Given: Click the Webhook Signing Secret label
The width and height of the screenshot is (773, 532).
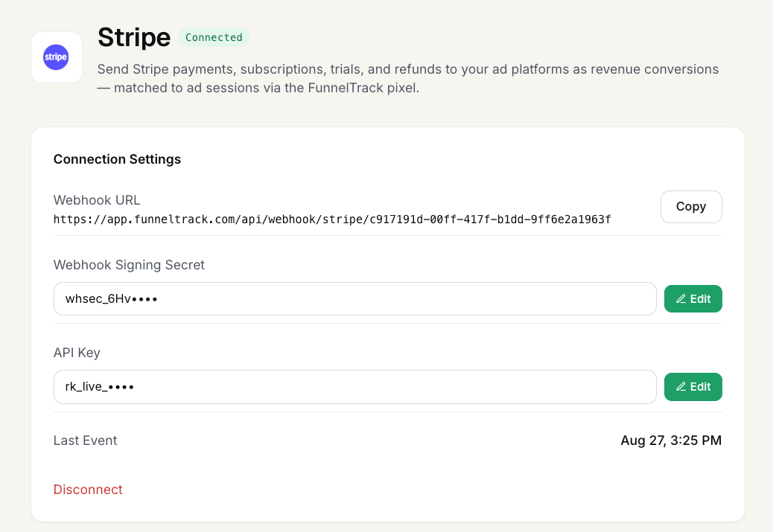Looking at the screenshot, I should 129,265.
